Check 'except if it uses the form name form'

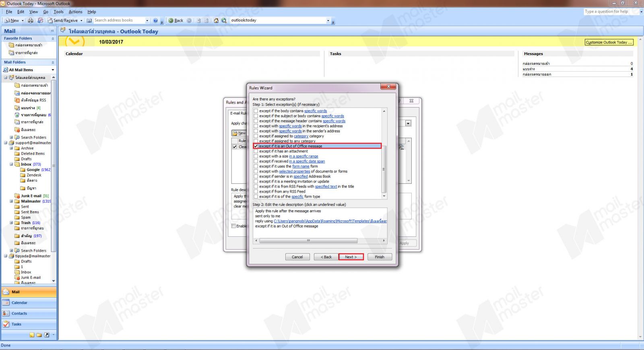click(x=256, y=166)
